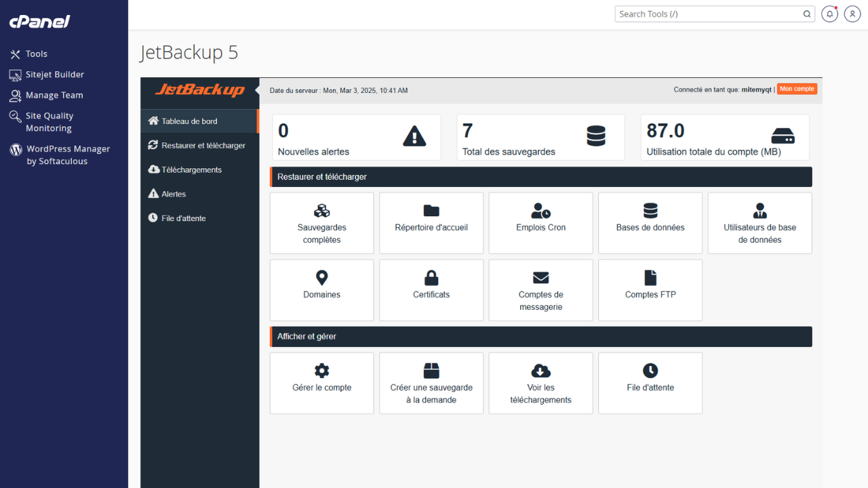Click Créer une sauvegarde à la demande label
This screenshot has height=488, width=868.
pyautogui.click(x=431, y=394)
